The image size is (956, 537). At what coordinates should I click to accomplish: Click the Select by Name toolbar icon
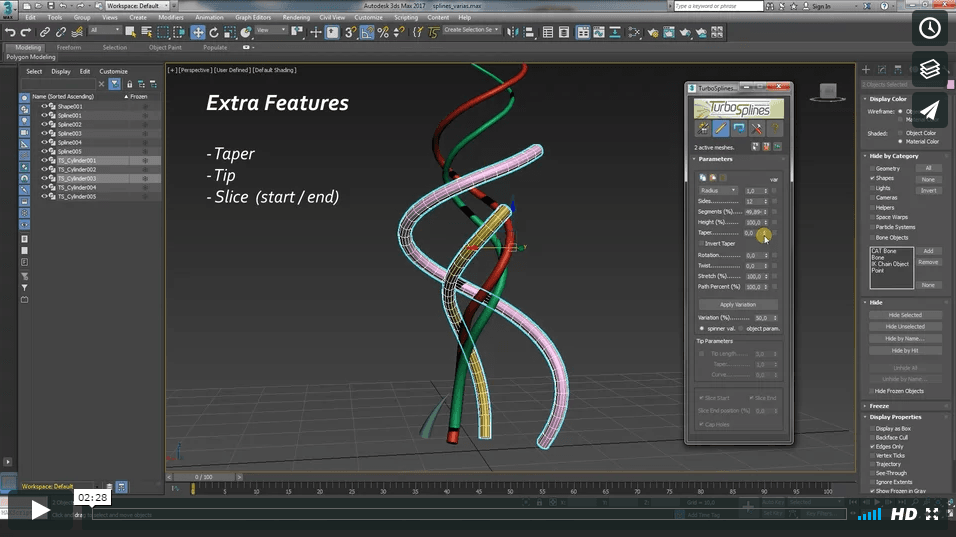[147, 32]
